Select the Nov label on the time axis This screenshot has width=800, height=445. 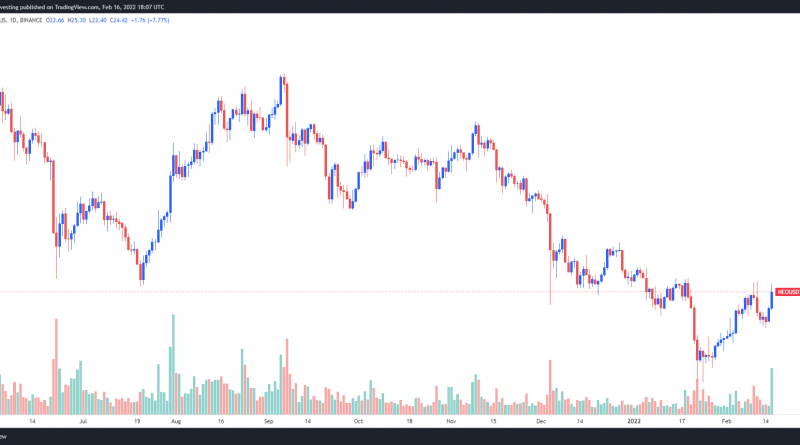click(x=452, y=423)
